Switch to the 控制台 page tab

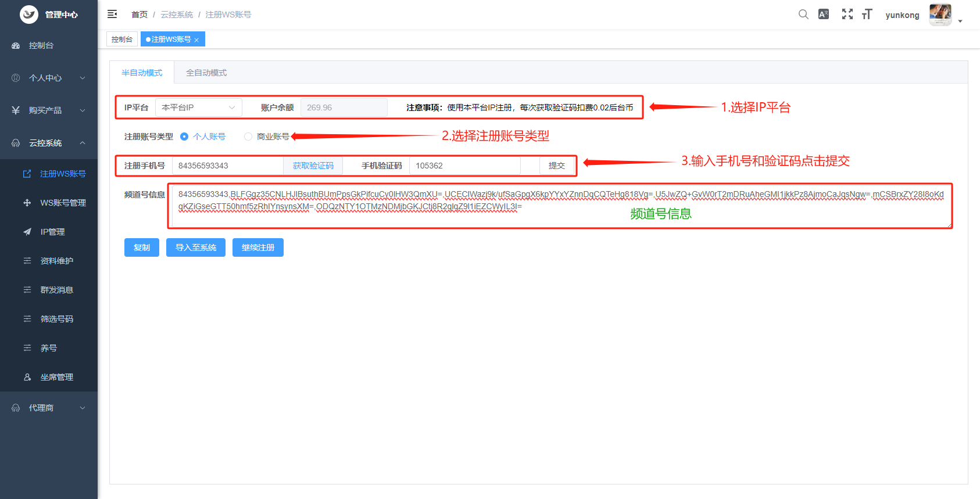pos(122,39)
